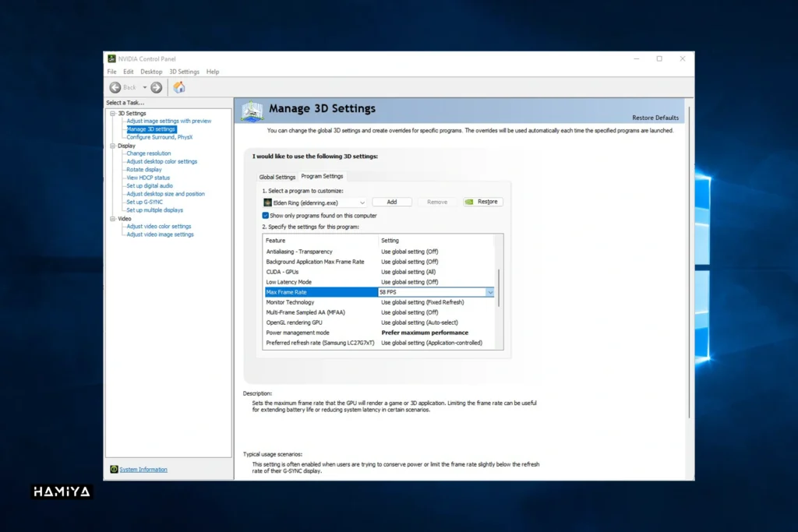Collapse the Display tree node
This screenshot has height=532, width=798.
(113, 146)
